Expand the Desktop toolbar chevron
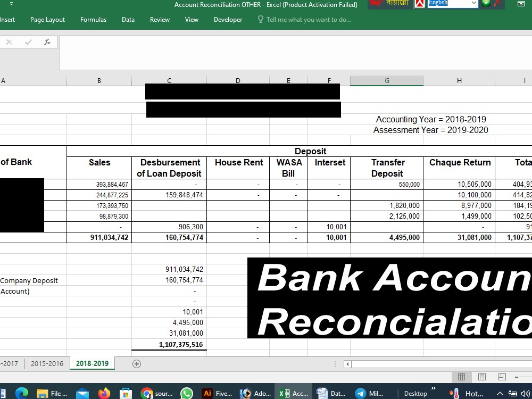 pyautogui.click(x=433, y=388)
